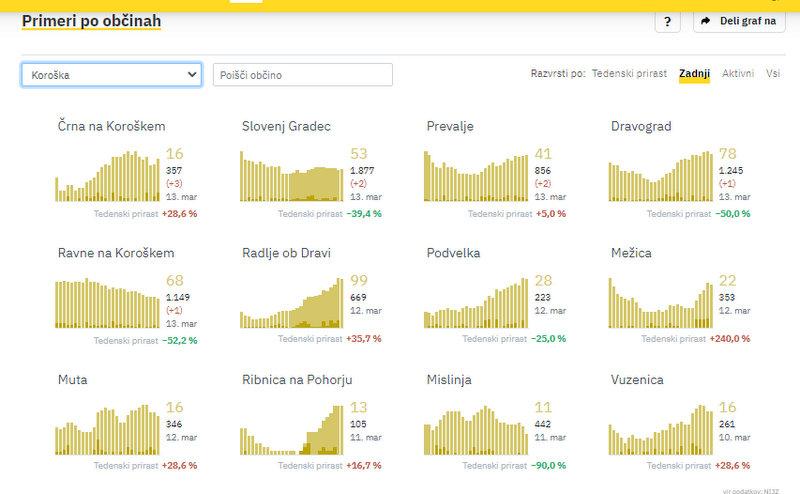Click the Muta municipality title
This screenshot has width=800, height=494.
(x=72, y=380)
